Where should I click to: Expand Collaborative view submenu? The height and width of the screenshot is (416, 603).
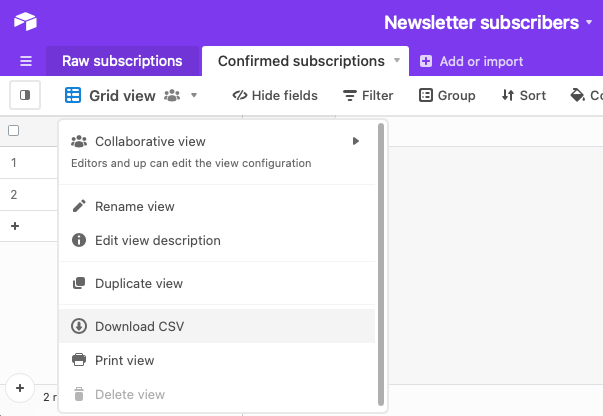(356, 142)
